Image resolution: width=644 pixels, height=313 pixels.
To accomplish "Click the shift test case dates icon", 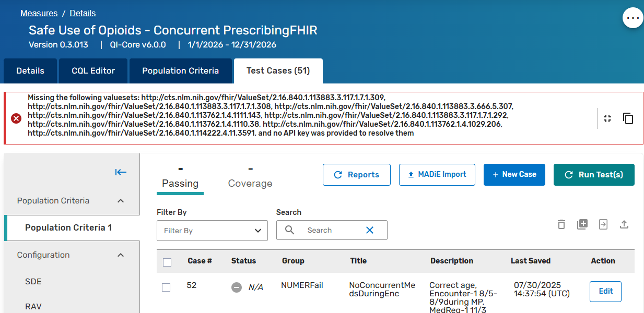I will [603, 224].
